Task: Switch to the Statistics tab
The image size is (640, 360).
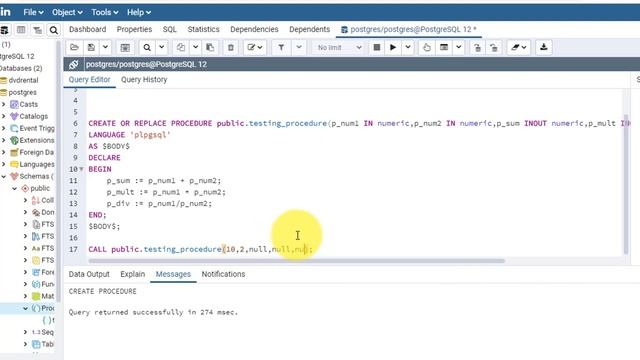Action: 203,29
